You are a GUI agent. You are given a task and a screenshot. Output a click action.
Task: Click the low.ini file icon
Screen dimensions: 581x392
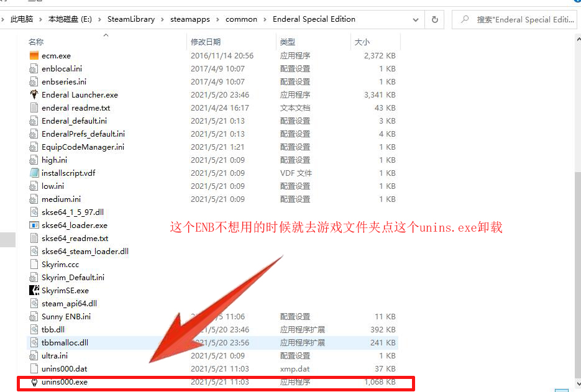(34, 186)
